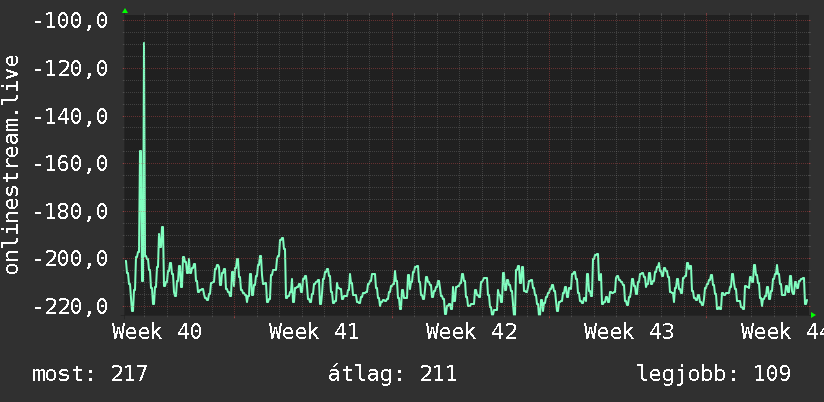Click the Week 40 axis label

tap(157, 332)
